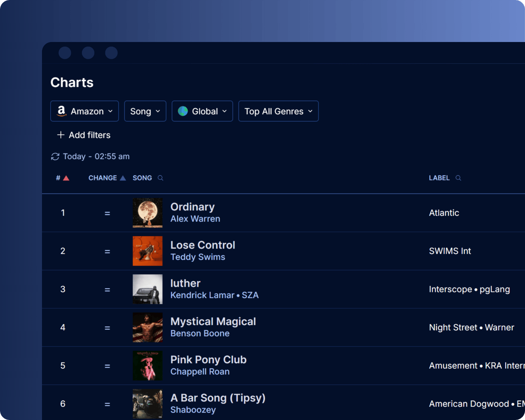
Task: Click the Lose Control album artwork thumbnail
Action: (147, 251)
